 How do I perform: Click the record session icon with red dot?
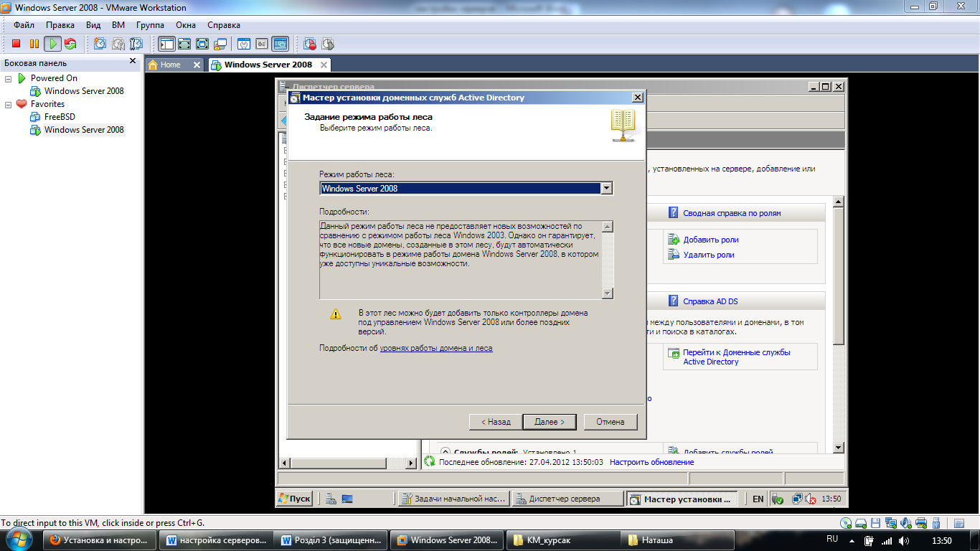click(x=310, y=44)
